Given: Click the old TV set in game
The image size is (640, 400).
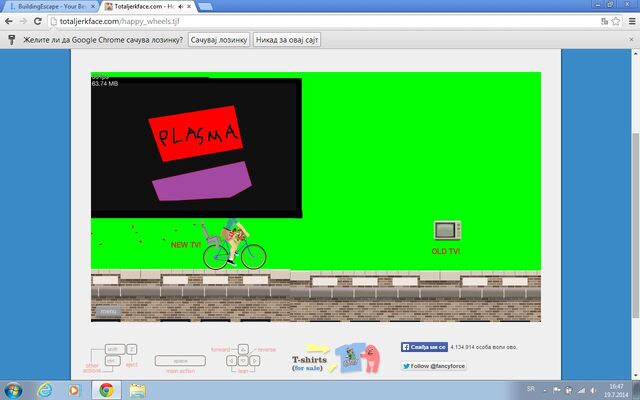Looking at the screenshot, I should pyautogui.click(x=447, y=230).
